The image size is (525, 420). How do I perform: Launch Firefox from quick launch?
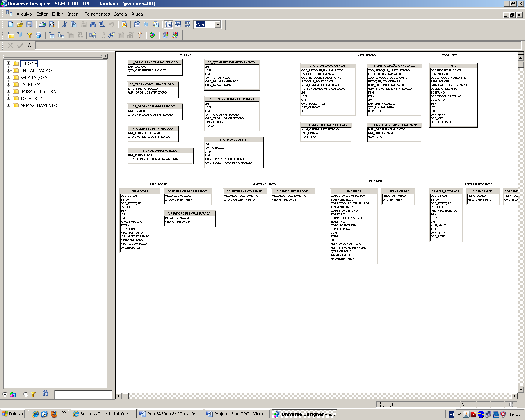pos(54,414)
